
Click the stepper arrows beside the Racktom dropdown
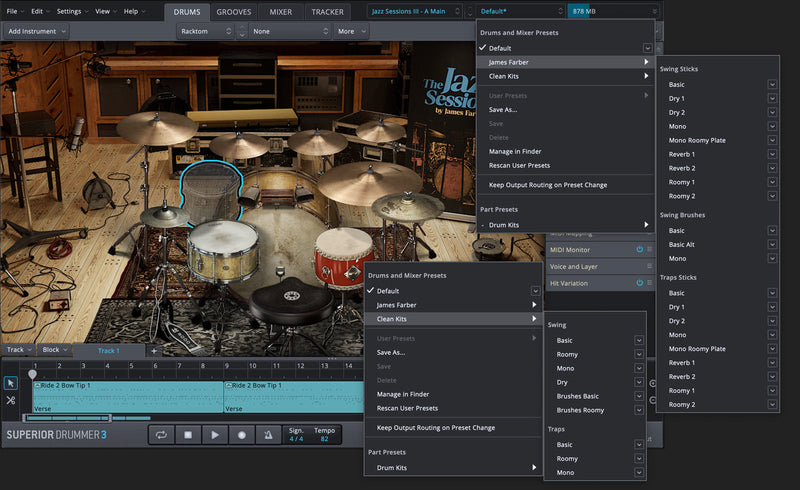242,31
